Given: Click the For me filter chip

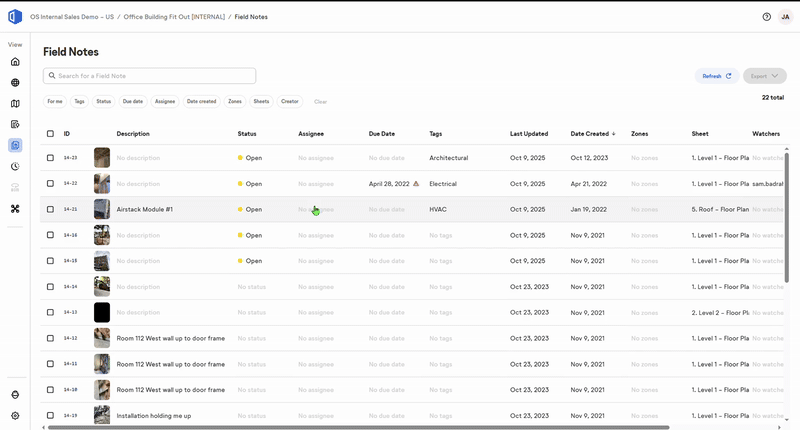Looking at the screenshot, I should tap(55, 102).
